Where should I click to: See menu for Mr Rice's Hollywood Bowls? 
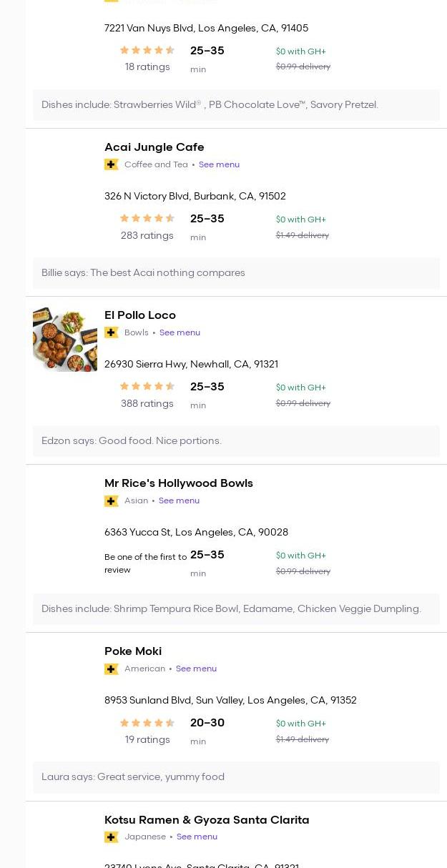(x=179, y=500)
